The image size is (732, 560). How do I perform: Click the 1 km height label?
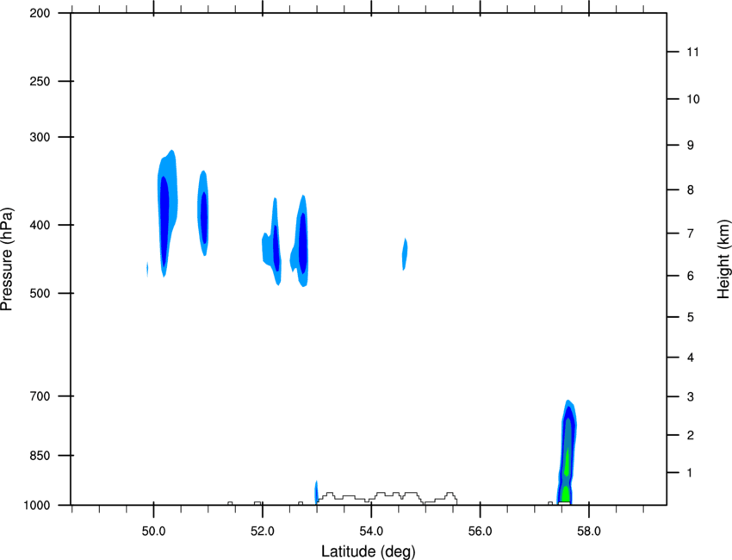pos(690,473)
